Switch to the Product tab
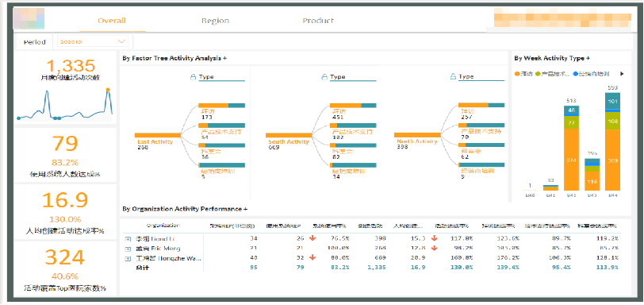 pyautogui.click(x=318, y=21)
